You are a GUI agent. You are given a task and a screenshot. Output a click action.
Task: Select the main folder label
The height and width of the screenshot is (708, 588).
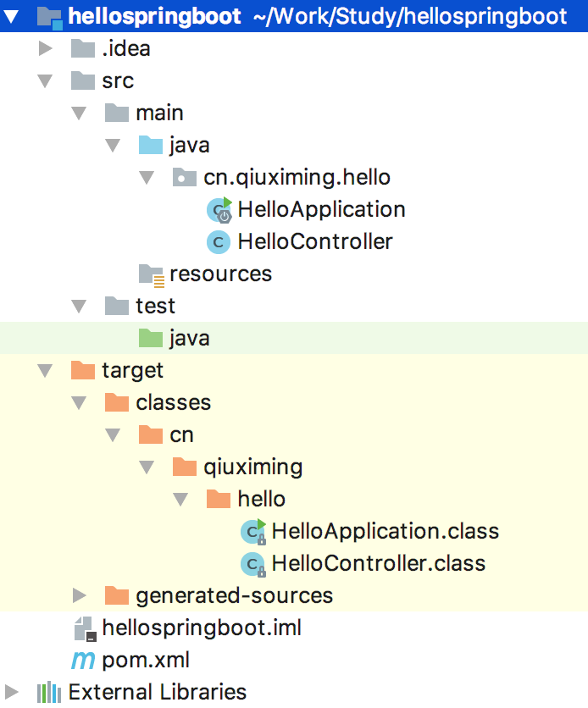click(x=159, y=113)
